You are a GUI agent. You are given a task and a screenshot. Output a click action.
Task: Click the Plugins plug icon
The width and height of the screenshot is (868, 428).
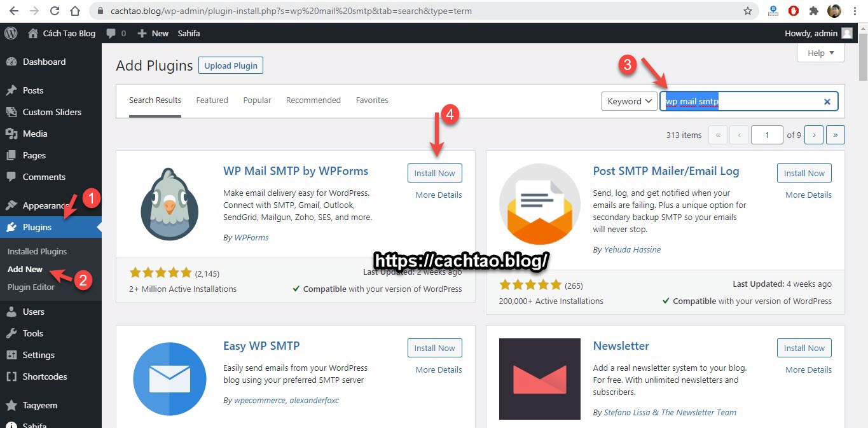tap(11, 227)
